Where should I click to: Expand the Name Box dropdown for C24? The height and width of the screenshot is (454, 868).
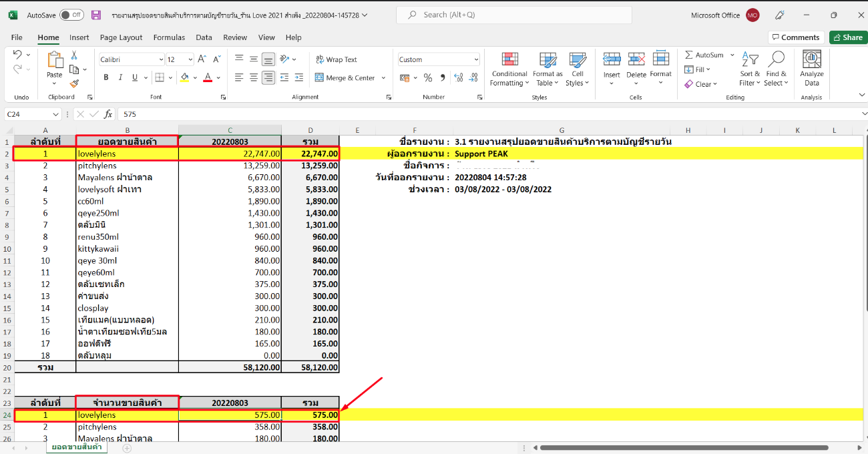pos(55,114)
